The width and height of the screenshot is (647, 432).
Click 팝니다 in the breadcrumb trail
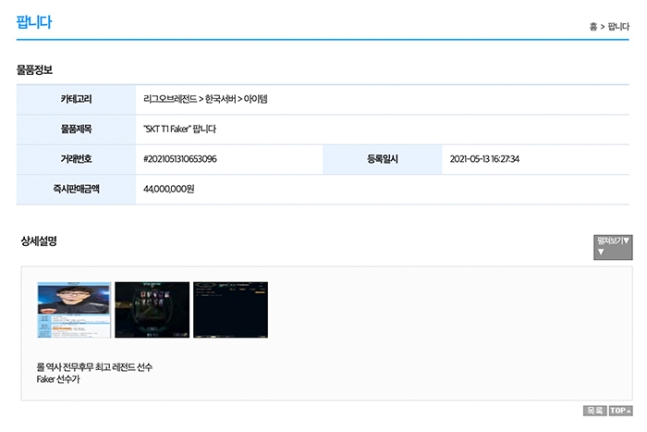click(x=619, y=26)
